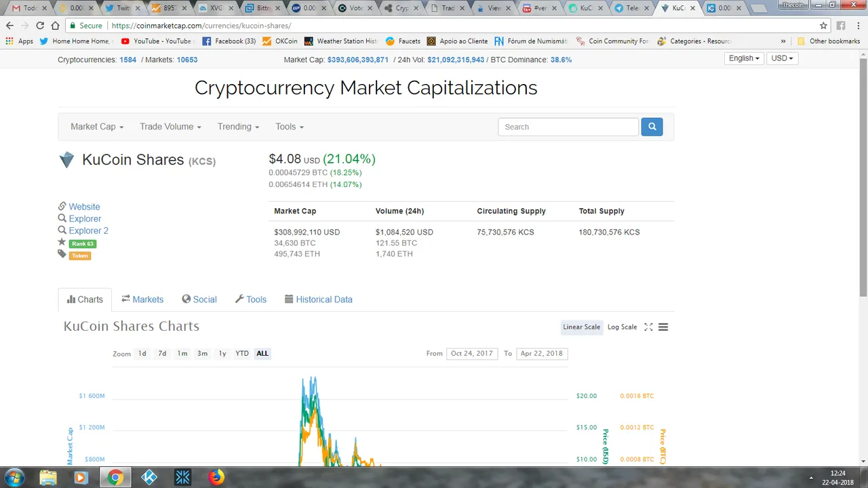
Task: Click the 24h volume value link
Action: [456, 60]
